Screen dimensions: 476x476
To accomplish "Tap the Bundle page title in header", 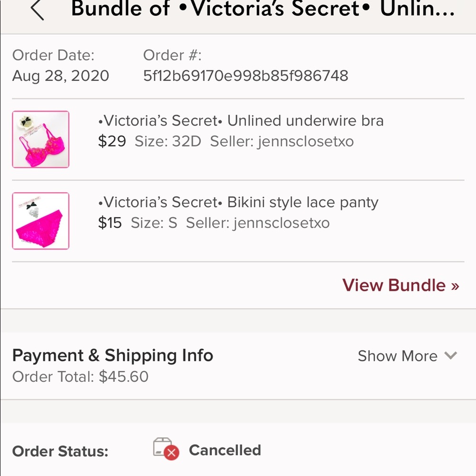I will click(x=263, y=10).
